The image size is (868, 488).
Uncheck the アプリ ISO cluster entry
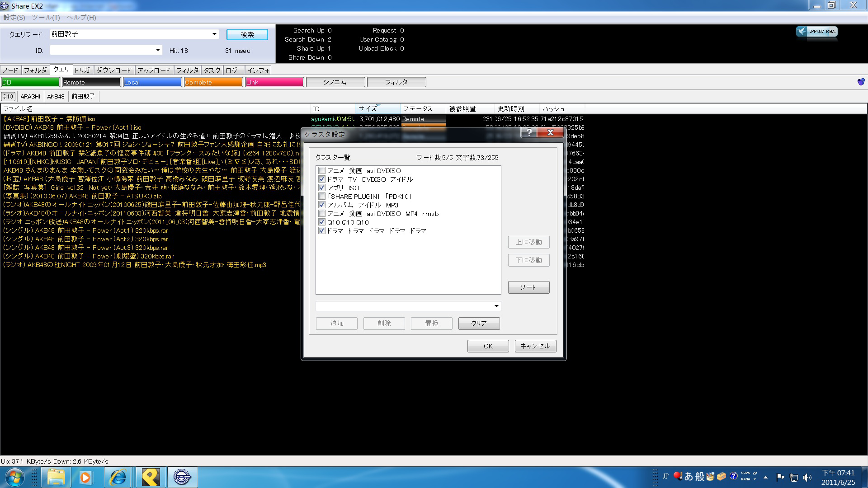tap(322, 188)
